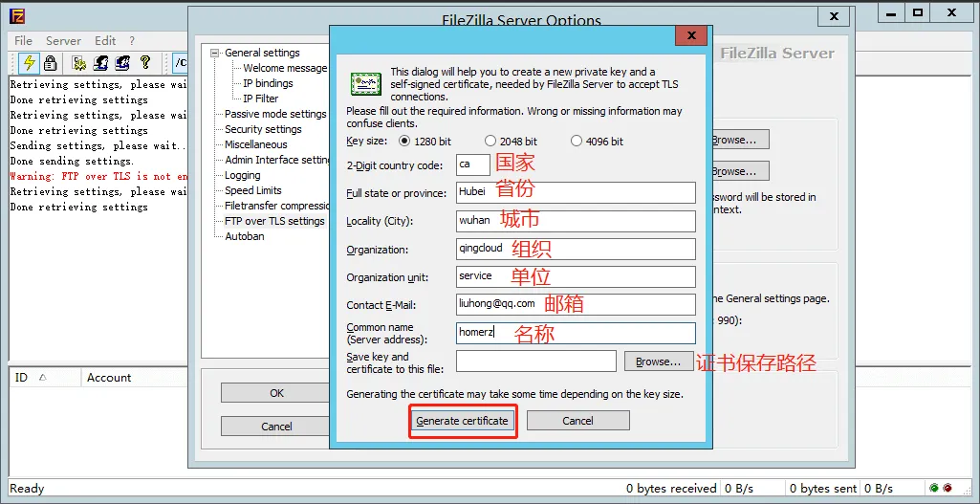Screen dimensions: 980x504
Task: Click the save key and certificate path field
Action: click(536, 362)
